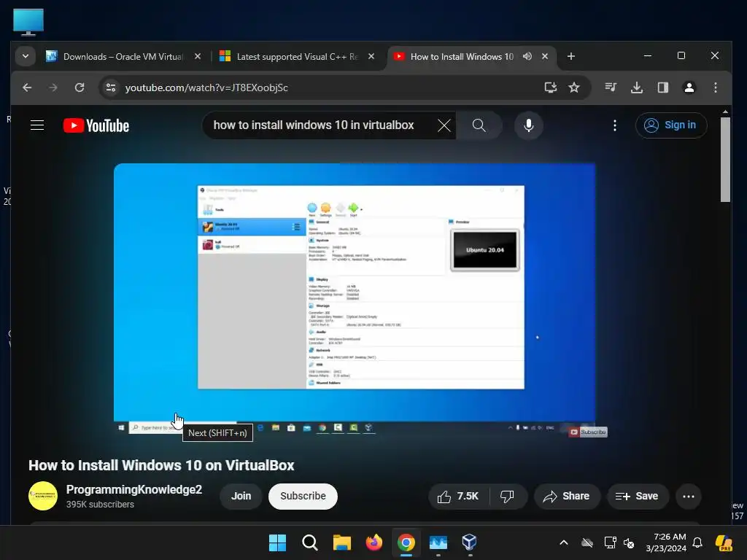Open Chrome downloads panel

click(636, 87)
